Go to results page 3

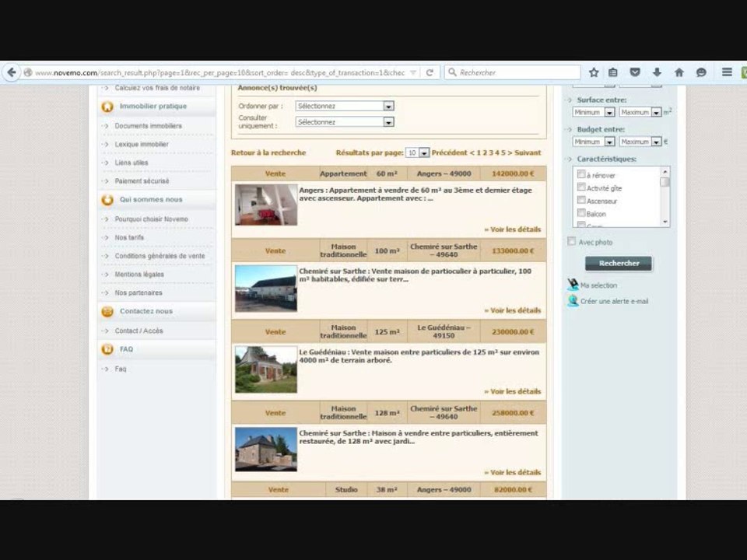point(491,153)
